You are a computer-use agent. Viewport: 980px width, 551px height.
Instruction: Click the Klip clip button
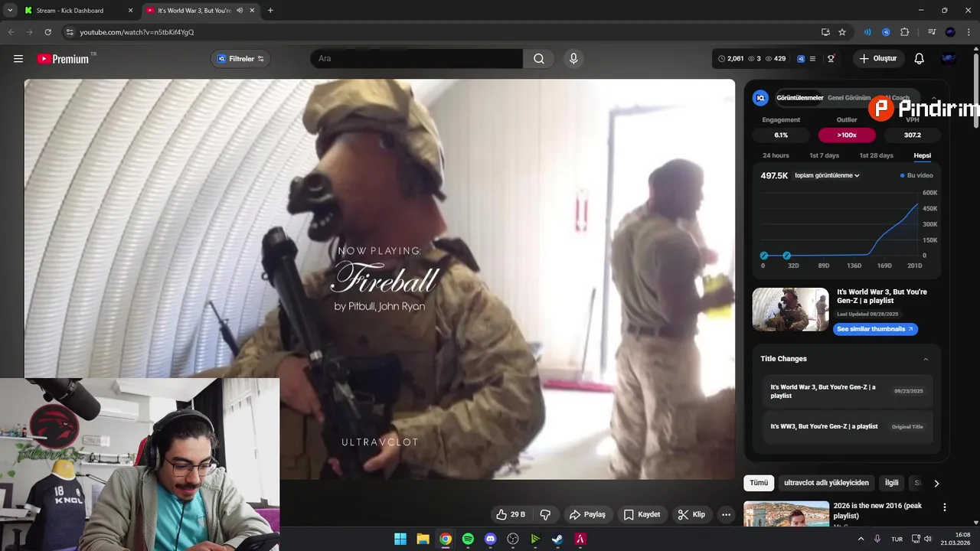pyautogui.click(x=691, y=514)
